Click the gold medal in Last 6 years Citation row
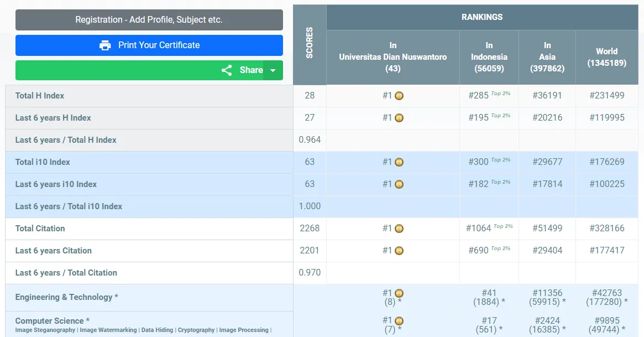The width and height of the screenshot is (644, 337). tap(399, 251)
